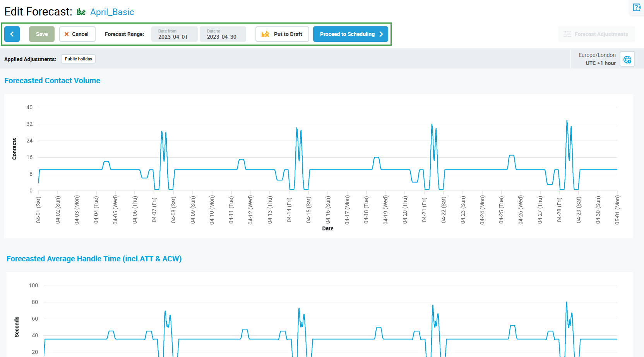
Task: Select the Date from field
Action: (174, 34)
